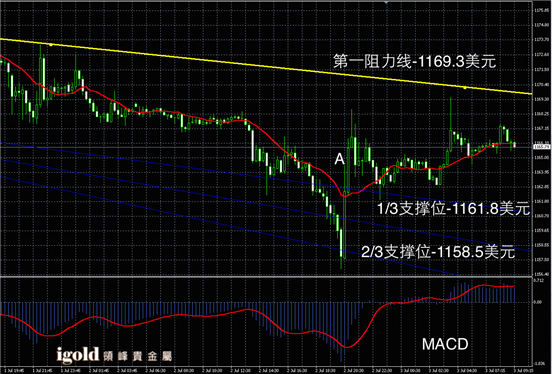Click the 0.00 level on MACD scale
The height and width of the screenshot is (374, 552).
pos(538,302)
